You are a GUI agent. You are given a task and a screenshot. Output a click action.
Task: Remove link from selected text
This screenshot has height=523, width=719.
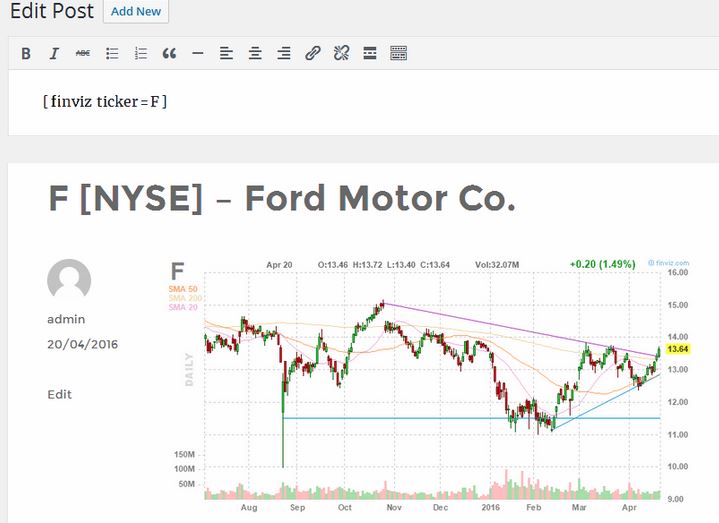pos(341,53)
